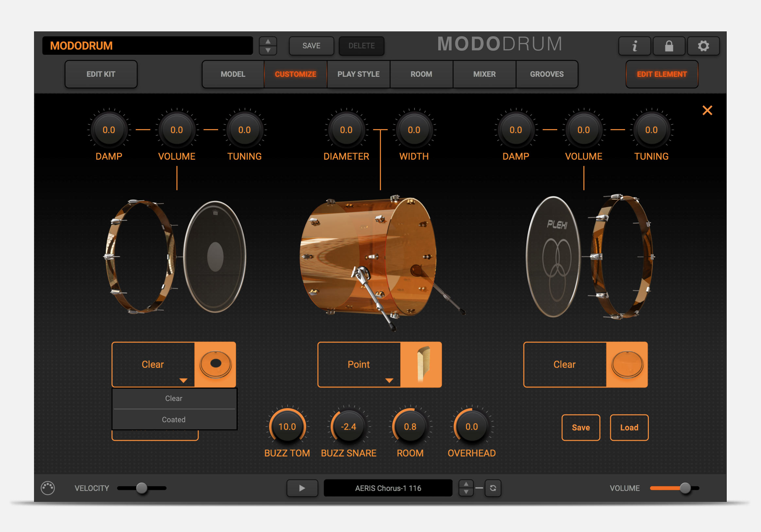Toggle the EDIT KIT button
The width and height of the screenshot is (761, 532).
pos(101,74)
